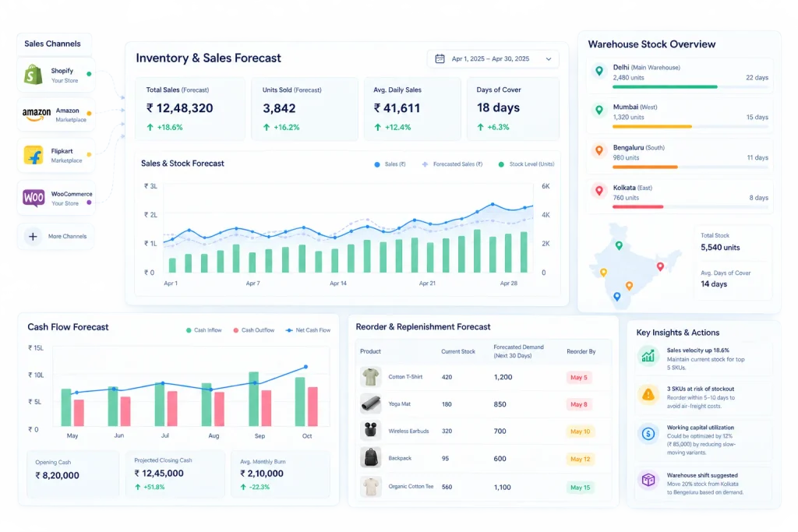The width and height of the screenshot is (798, 532).
Task: Select the Organic Cotton Tee thumbnail
Action: click(x=370, y=487)
